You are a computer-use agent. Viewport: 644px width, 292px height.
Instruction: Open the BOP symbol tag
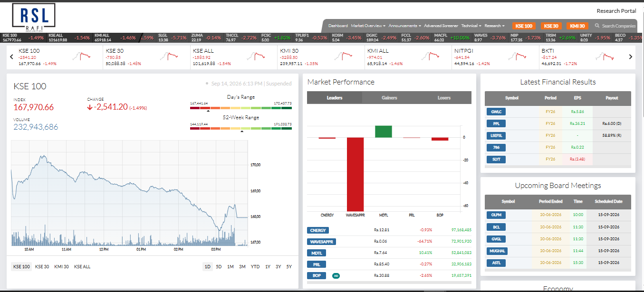[317, 275]
